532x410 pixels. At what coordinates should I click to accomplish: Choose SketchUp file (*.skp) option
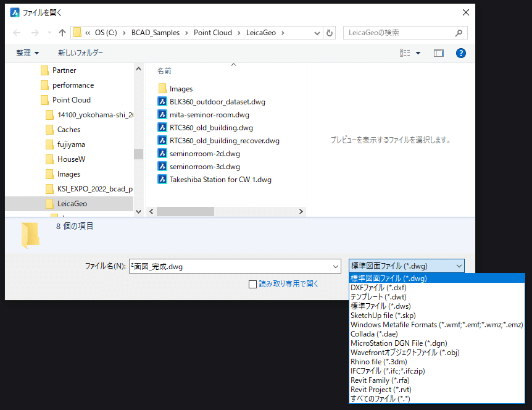(437, 316)
